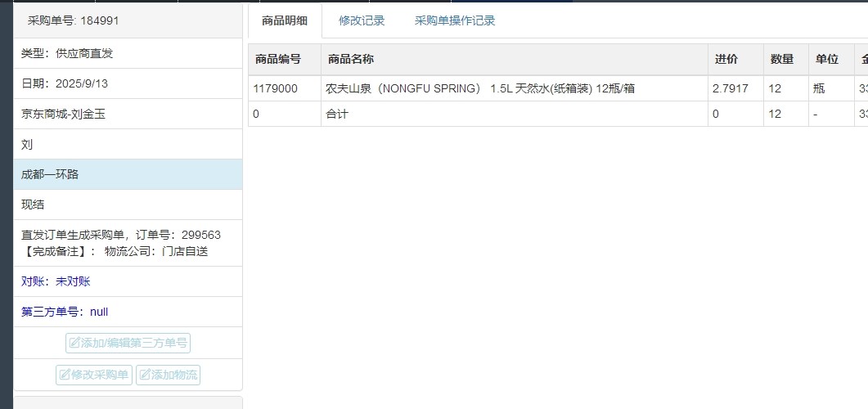Select the 合计 total row
The image size is (868, 409).
(337, 114)
